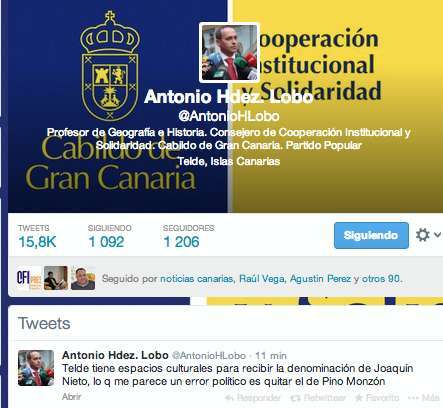View the Tweets count 15,8K stat
Viewport: 443px width, 408px height.
tap(37, 236)
